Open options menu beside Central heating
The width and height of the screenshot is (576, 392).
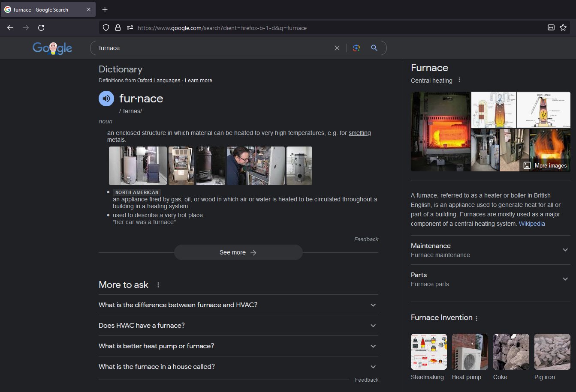(x=459, y=80)
